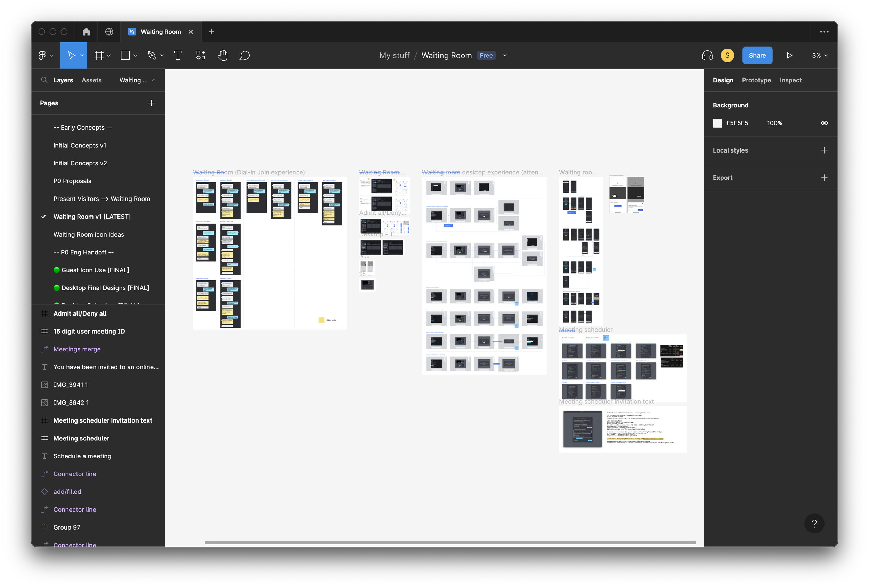Viewport: 869px width, 588px height.
Task: Collapse pages list via Waiting chevron
Action: [154, 80]
